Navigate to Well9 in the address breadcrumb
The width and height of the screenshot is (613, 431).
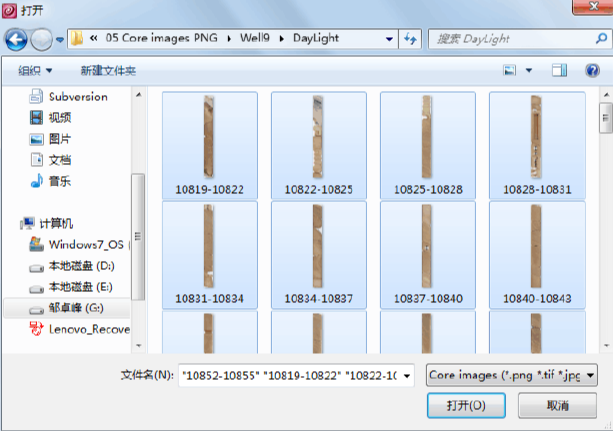coord(254,39)
